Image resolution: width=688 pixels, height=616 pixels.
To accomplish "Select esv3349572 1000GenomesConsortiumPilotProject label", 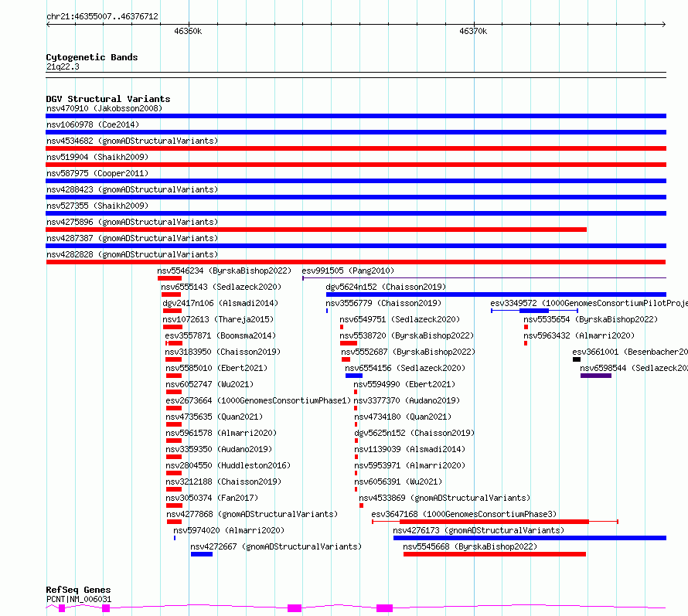I will tap(589, 303).
